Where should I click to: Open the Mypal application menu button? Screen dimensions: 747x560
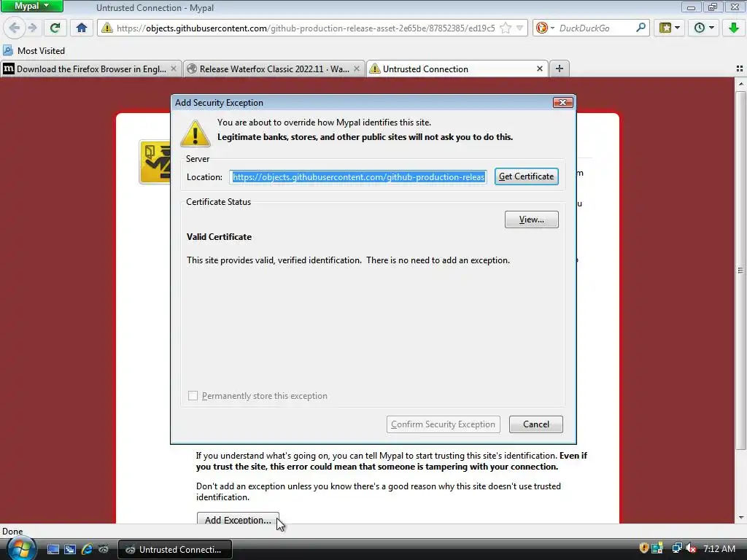(32, 6)
